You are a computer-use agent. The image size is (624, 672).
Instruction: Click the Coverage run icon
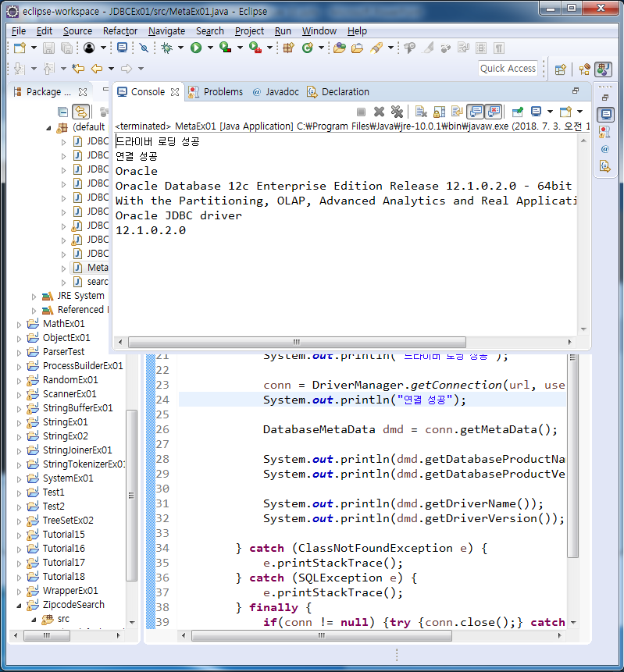point(226,48)
